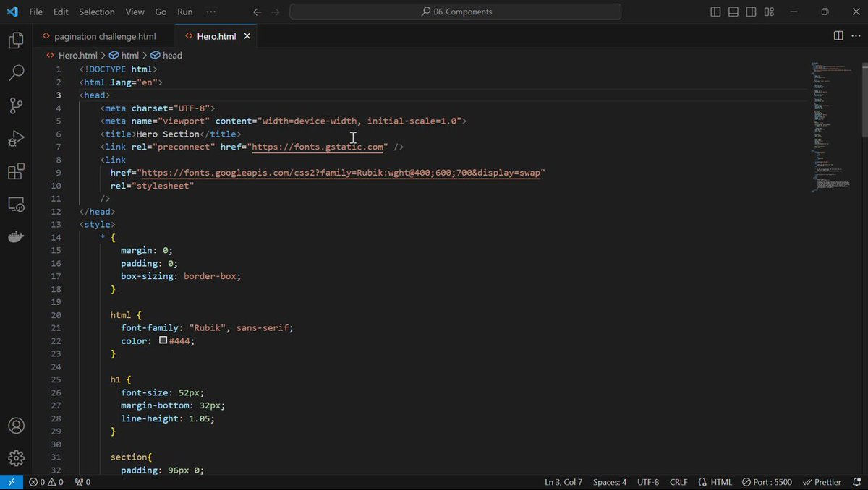Image resolution: width=868 pixels, height=490 pixels.
Task: Toggle the secondary side bar layout icon
Action: point(752,12)
